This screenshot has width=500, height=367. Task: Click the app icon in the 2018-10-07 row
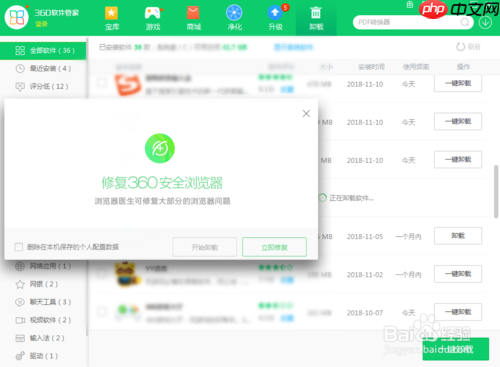click(127, 312)
